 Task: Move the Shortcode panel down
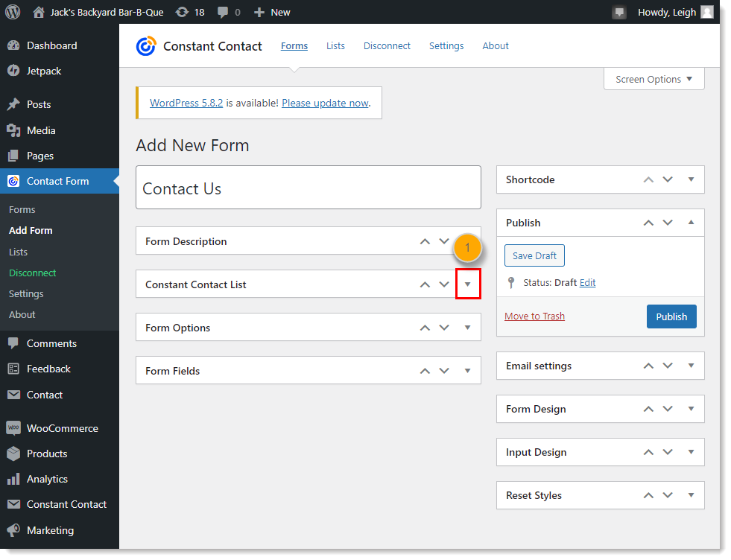click(x=668, y=179)
